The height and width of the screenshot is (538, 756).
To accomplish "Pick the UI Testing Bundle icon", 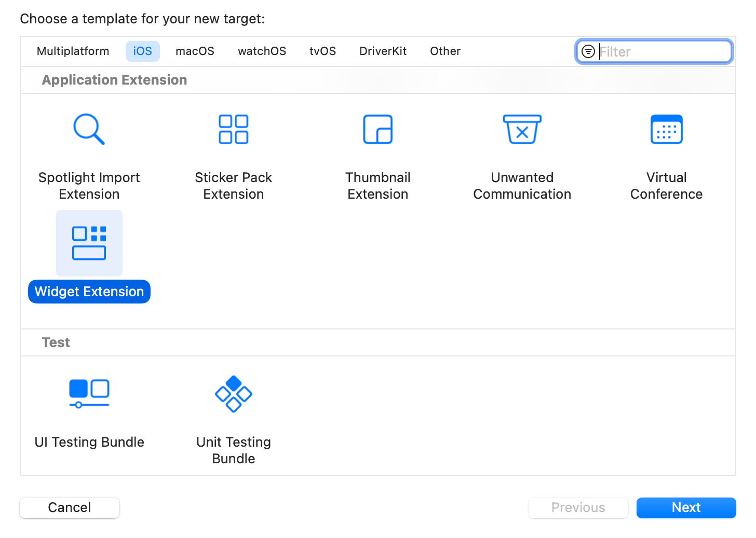I will pyautogui.click(x=89, y=394).
